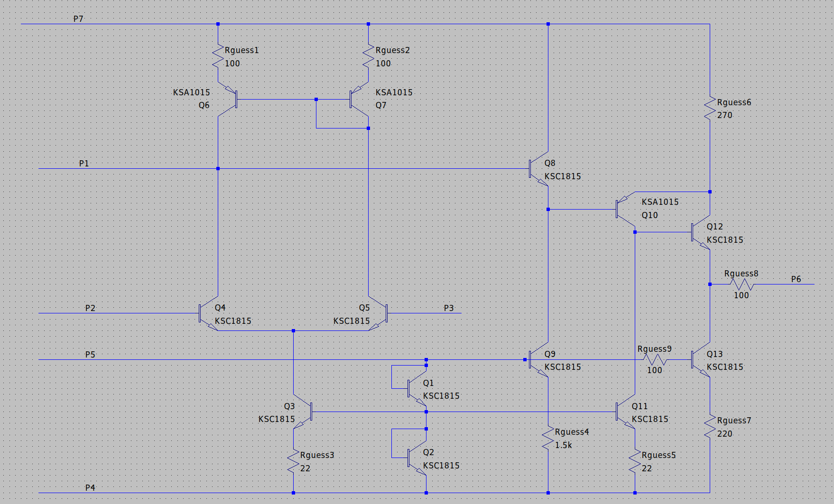The image size is (834, 504).
Task: Click the Q11 reference designator text
Action: pos(639,406)
